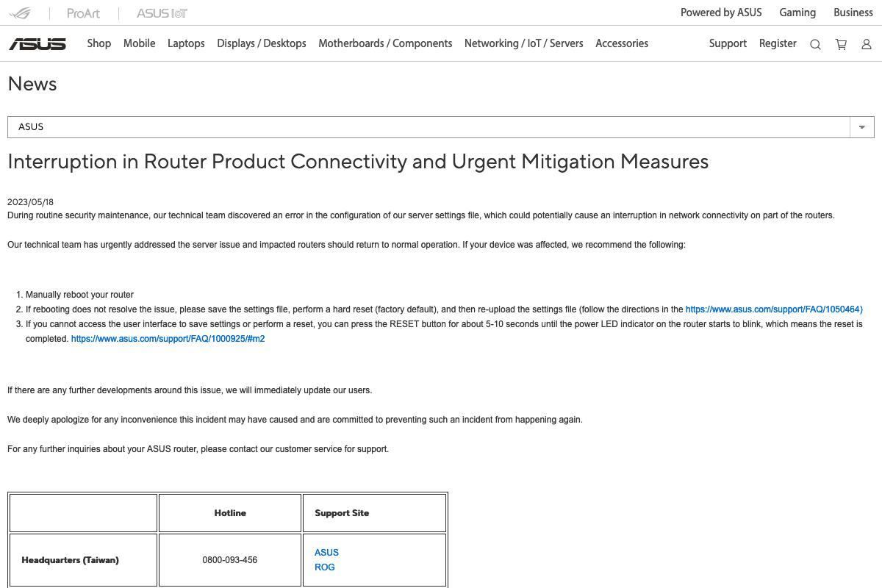Screen dimensions: 882x588
Task: Click the article title about router connectivity
Action: tap(358, 162)
